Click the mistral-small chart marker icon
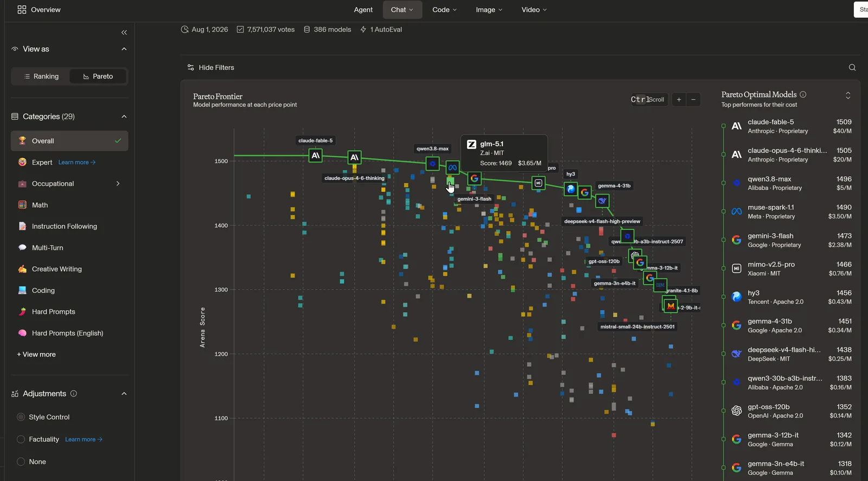This screenshot has height=481, width=868. coord(671,306)
